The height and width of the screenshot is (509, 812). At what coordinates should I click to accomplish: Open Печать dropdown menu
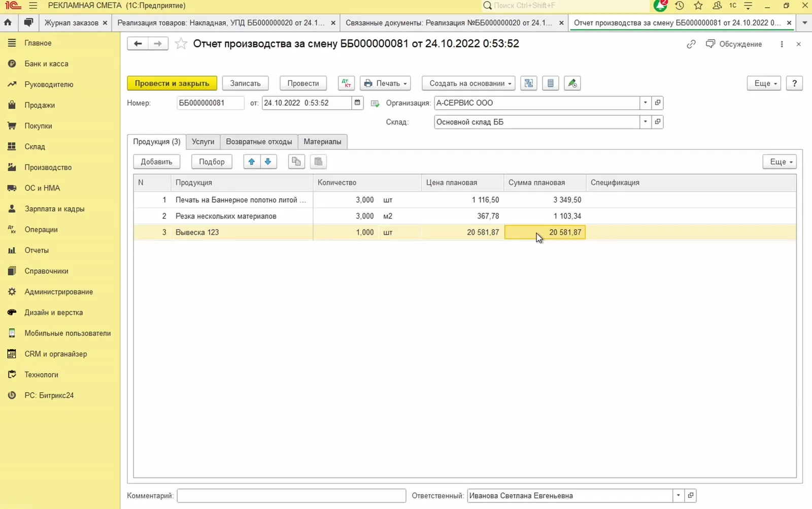pos(385,83)
